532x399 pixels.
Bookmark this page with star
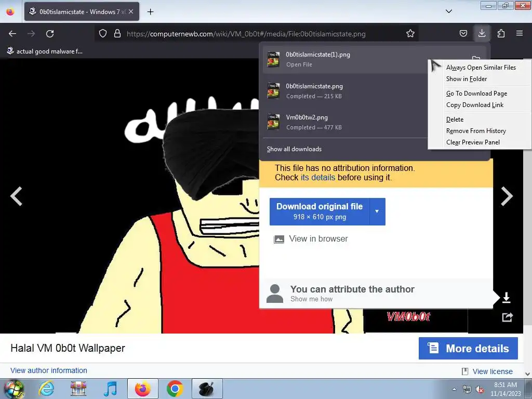pyautogui.click(x=410, y=33)
